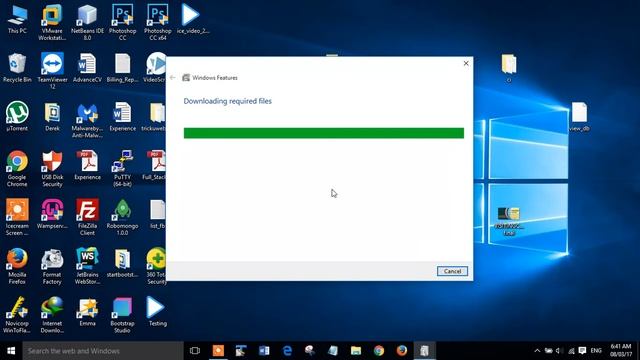Open VMware Workstation desktop shortcut
Screen dimensions: 640x360
(52, 22)
